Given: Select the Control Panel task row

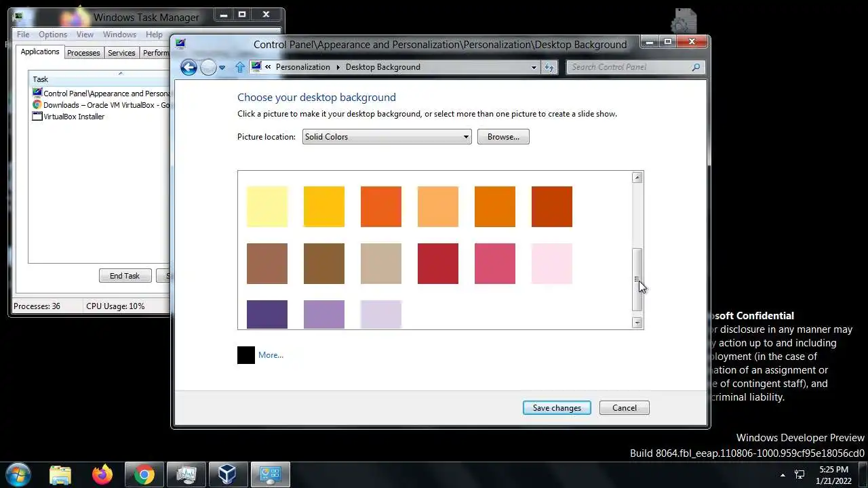Looking at the screenshot, I should click(101, 94).
